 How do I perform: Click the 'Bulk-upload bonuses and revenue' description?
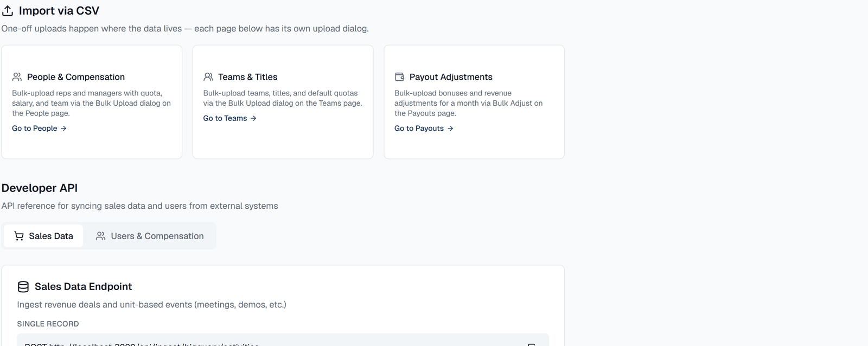(469, 103)
